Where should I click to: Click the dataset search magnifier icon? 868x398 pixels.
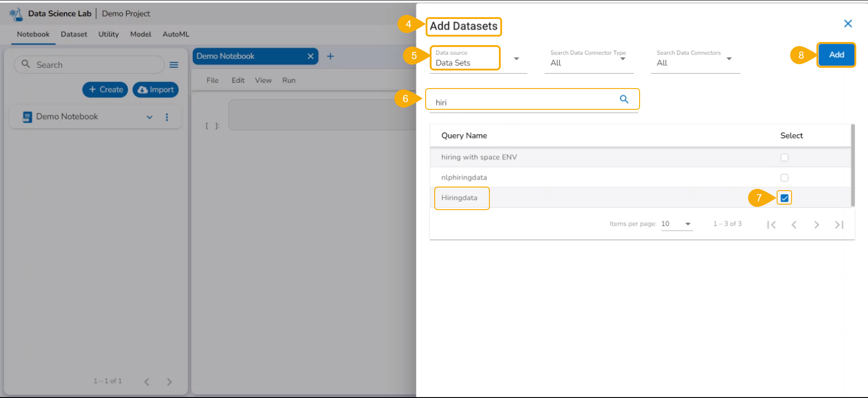click(624, 99)
